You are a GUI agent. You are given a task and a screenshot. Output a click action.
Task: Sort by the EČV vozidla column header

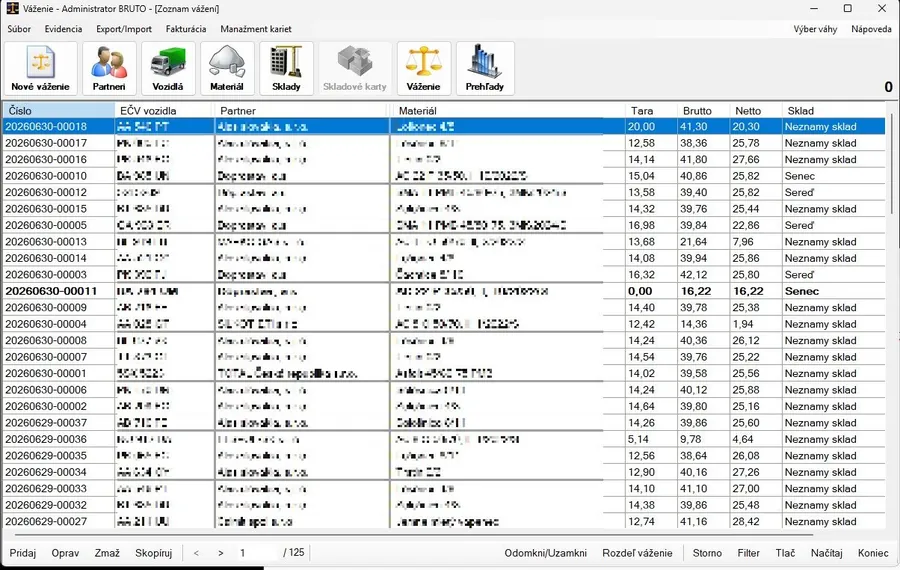pyautogui.click(x=165, y=110)
